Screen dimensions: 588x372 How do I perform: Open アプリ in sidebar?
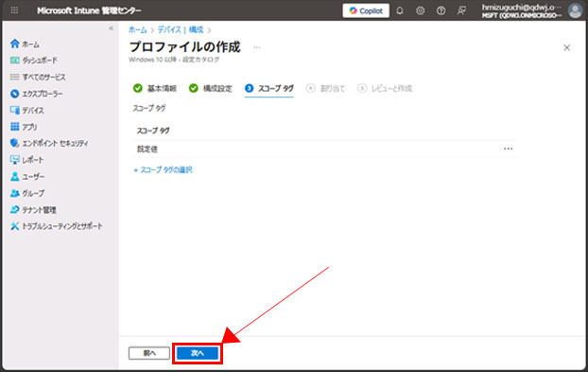coord(24,127)
